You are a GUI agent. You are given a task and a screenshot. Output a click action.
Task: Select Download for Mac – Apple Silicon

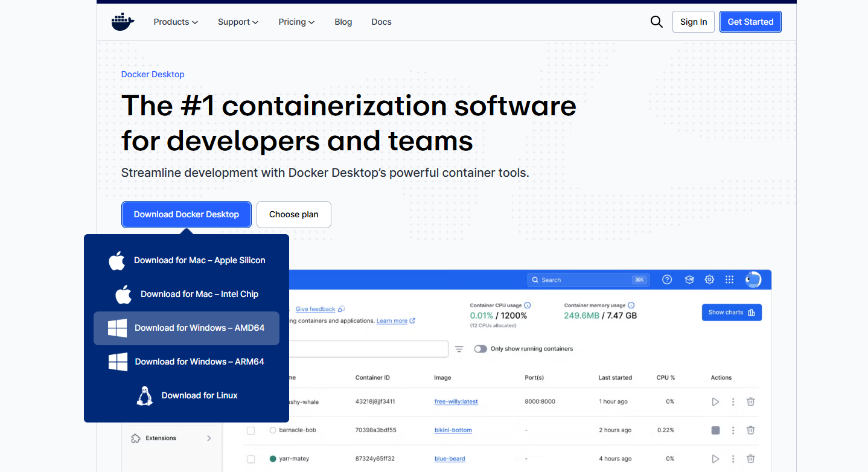[187, 261]
